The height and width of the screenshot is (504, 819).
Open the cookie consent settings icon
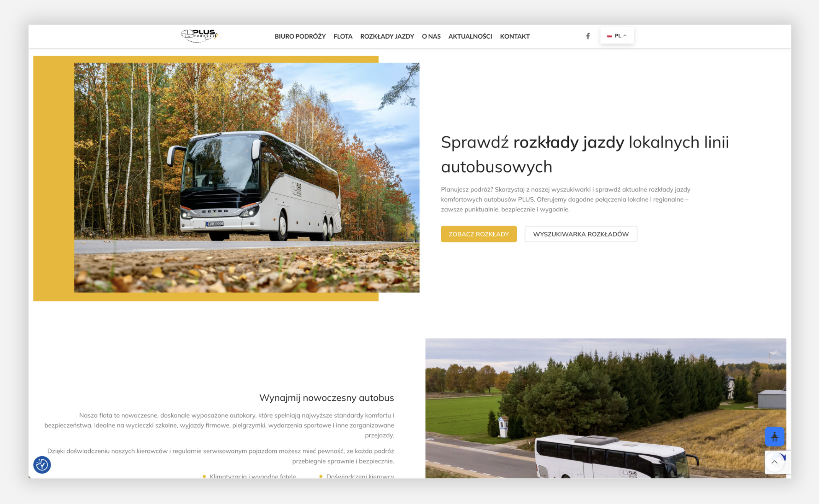pyautogui.click(x=42, y=465)
